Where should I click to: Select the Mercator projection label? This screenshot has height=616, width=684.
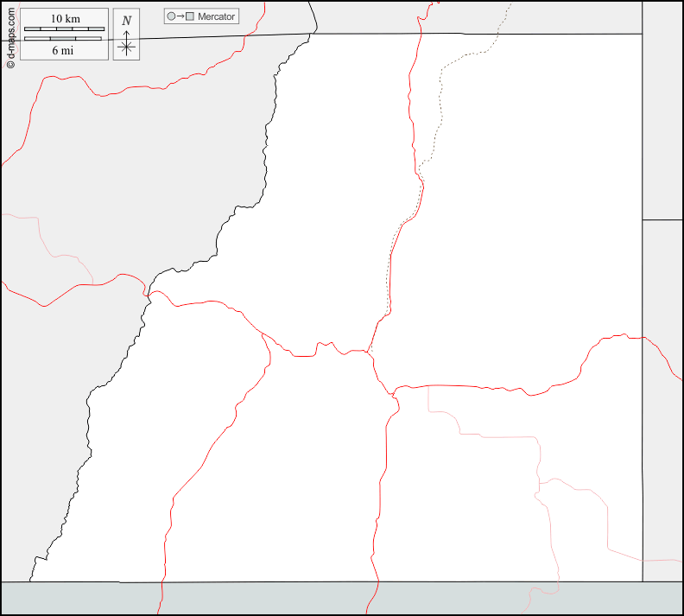(216, 16)
